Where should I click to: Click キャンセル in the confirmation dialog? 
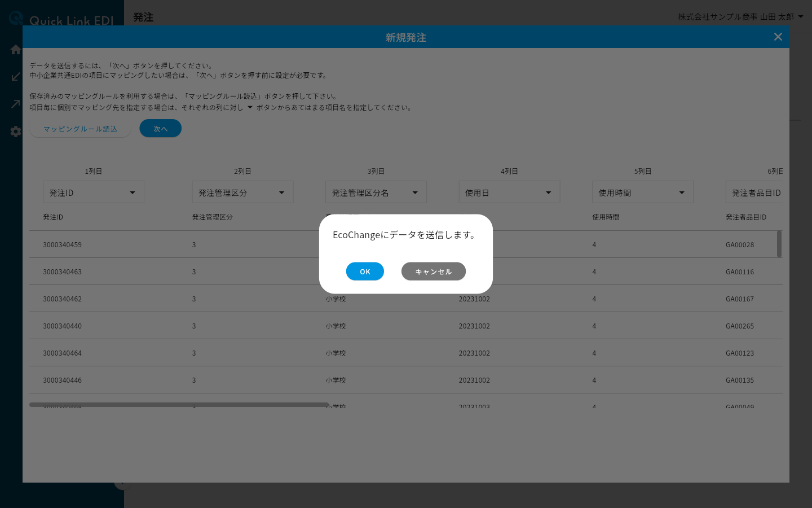click(434, 271)
